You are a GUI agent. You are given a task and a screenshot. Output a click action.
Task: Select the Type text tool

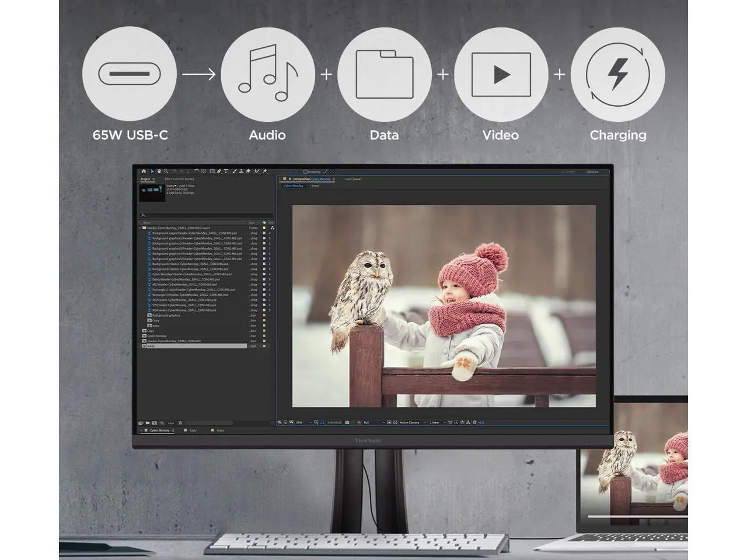(x=226, y=171)
